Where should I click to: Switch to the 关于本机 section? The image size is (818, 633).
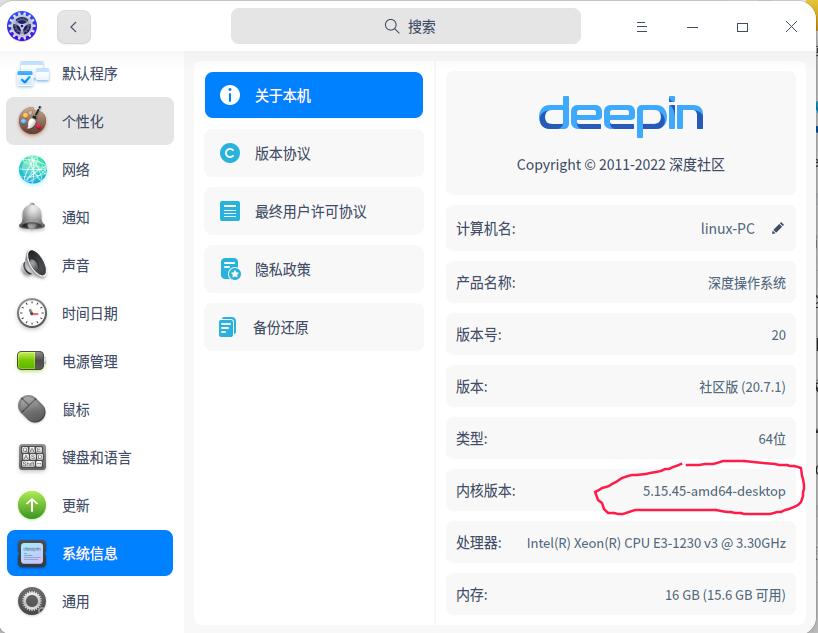[x=313, y=95]
